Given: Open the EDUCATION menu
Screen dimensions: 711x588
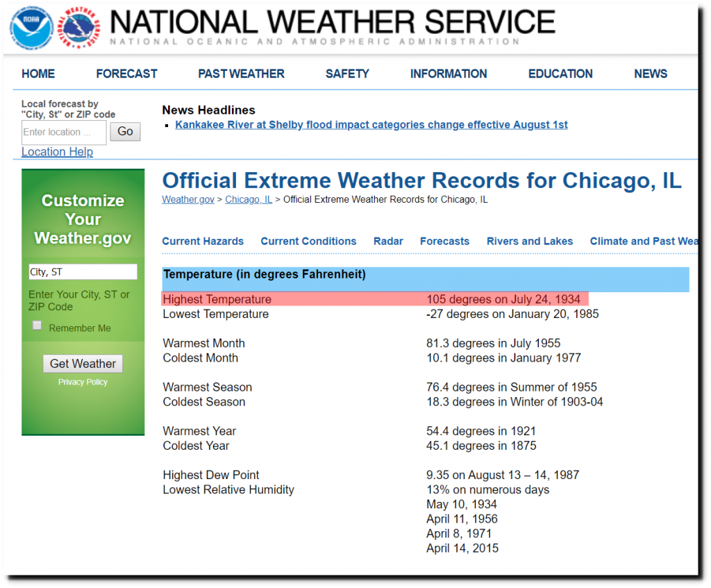Looking at the screenshot, I should click(560, 74).
